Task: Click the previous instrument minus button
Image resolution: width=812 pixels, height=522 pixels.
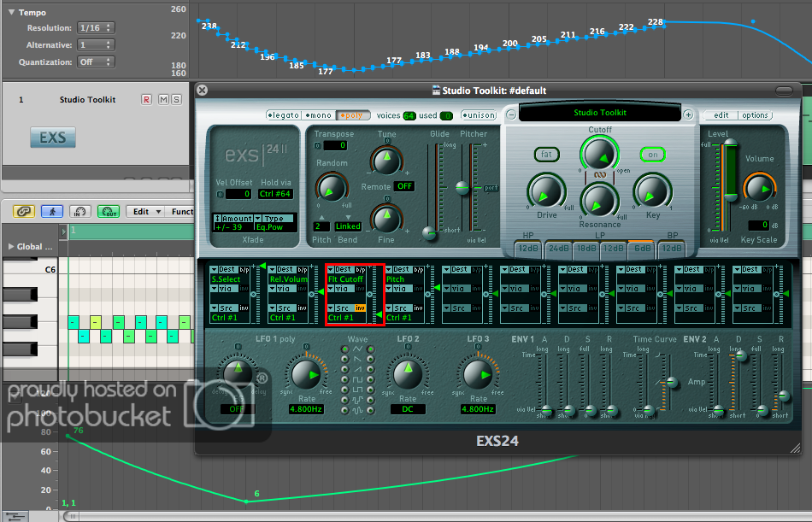Action: tap(511, 114)
